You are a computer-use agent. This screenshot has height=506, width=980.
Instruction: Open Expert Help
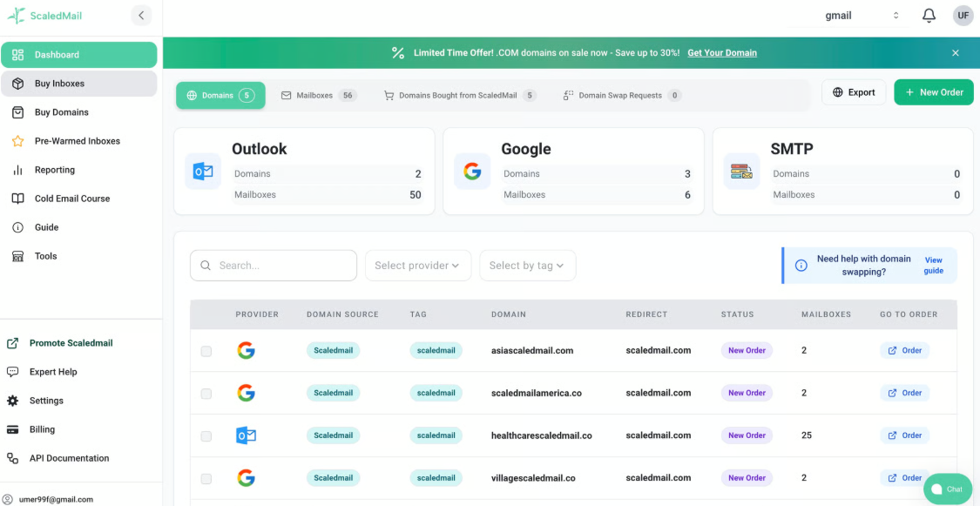point(43,372)
